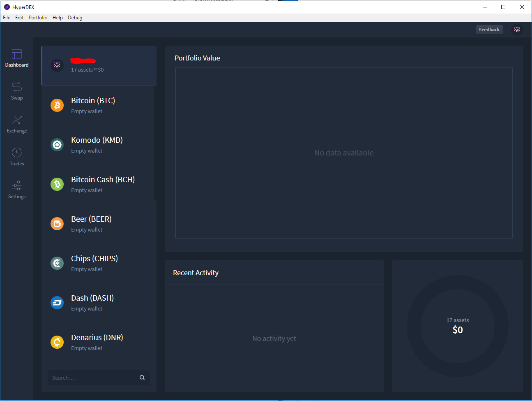Image resolution: width=532 pixels, height=401 pixels.
Task: Click the avatar icon in top-right corner
Action: [517, 30]
